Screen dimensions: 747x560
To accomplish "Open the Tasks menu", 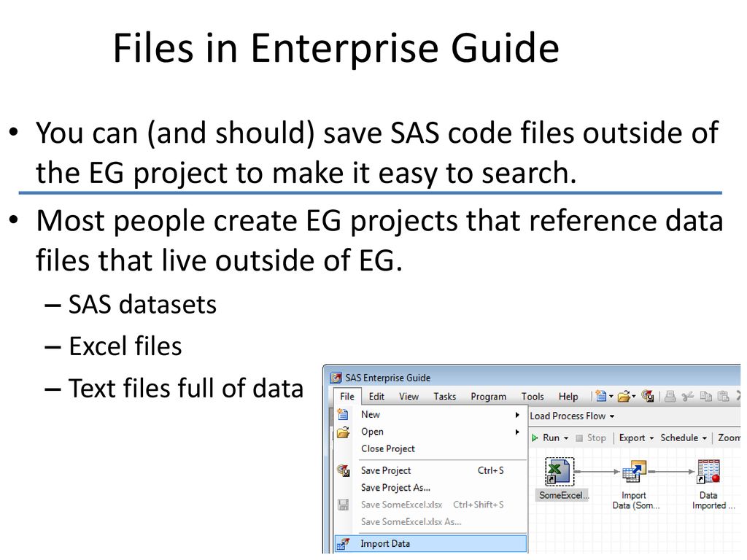I will [x=444, y=396].
